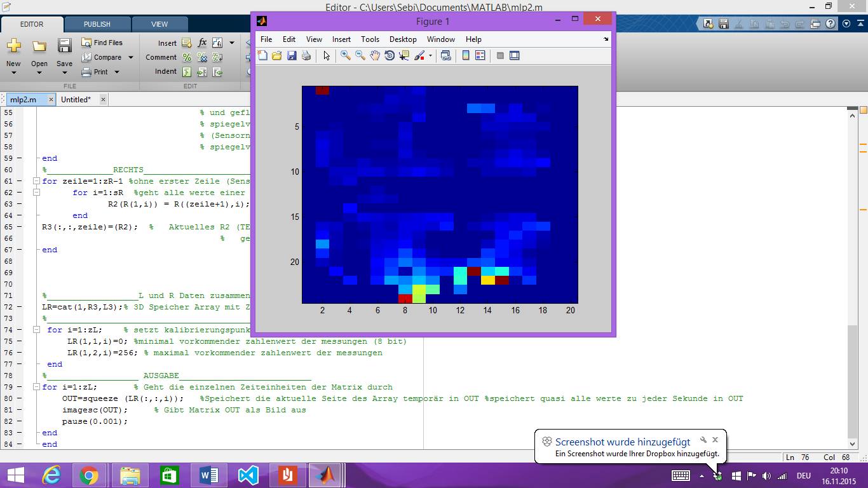
Task: Click the fx insert function icon
Action: point(202,43)
